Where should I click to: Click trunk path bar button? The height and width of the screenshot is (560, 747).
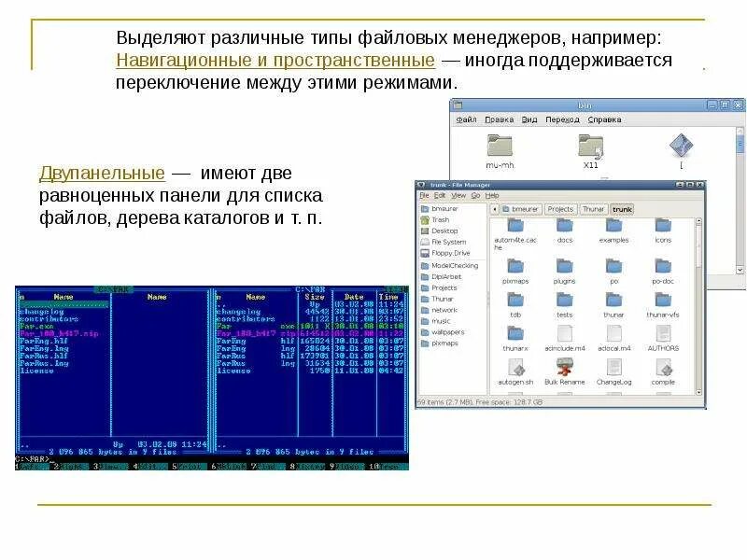click(622, 209)
